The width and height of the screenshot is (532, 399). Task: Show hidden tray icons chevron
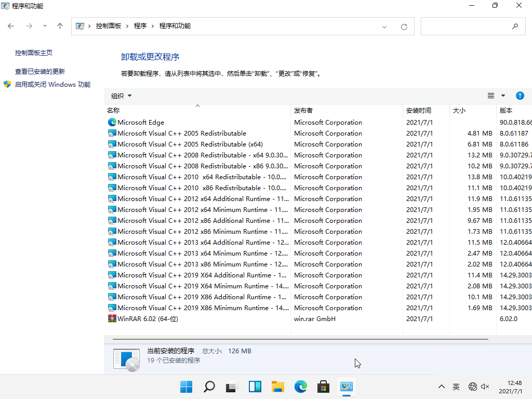pyautogui.click(x=442, y=387)
